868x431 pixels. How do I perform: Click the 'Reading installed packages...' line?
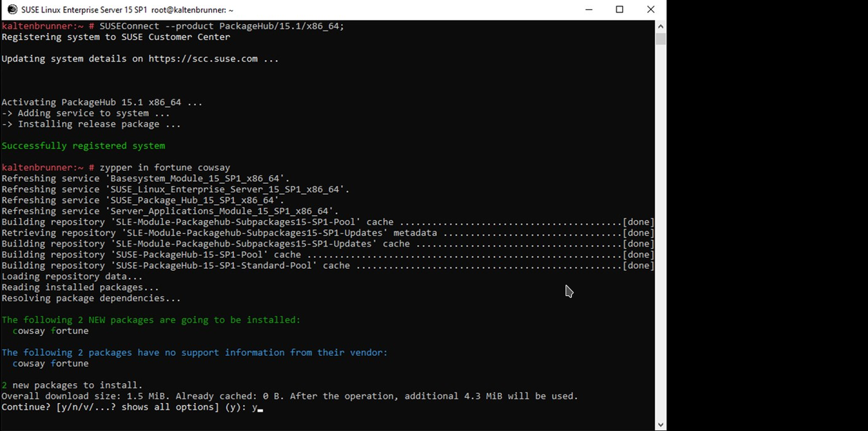[80, 287]
